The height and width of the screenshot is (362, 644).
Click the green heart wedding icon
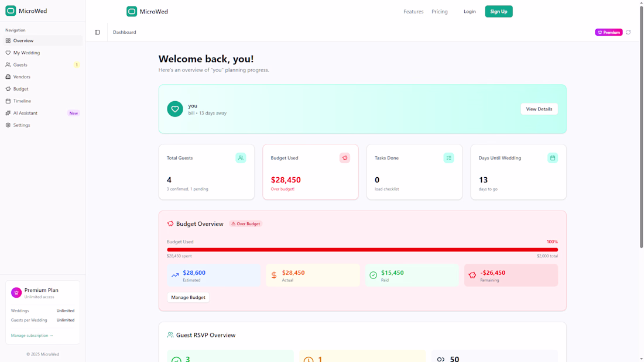175,109
